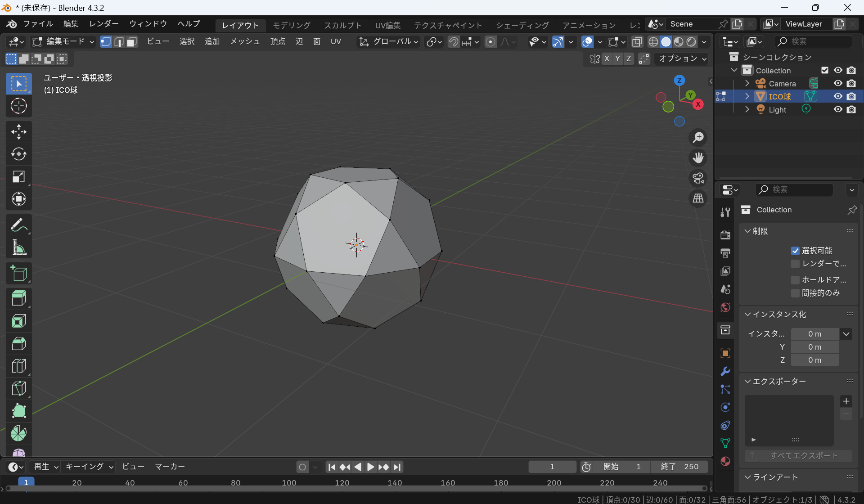Open the 編集モード mode dropdown
864x504 pixels.
click(x=63, y=42)
